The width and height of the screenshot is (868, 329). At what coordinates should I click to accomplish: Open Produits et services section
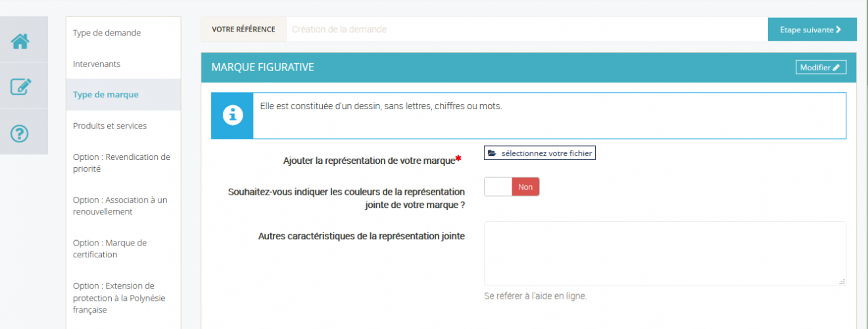pos(110,126)
